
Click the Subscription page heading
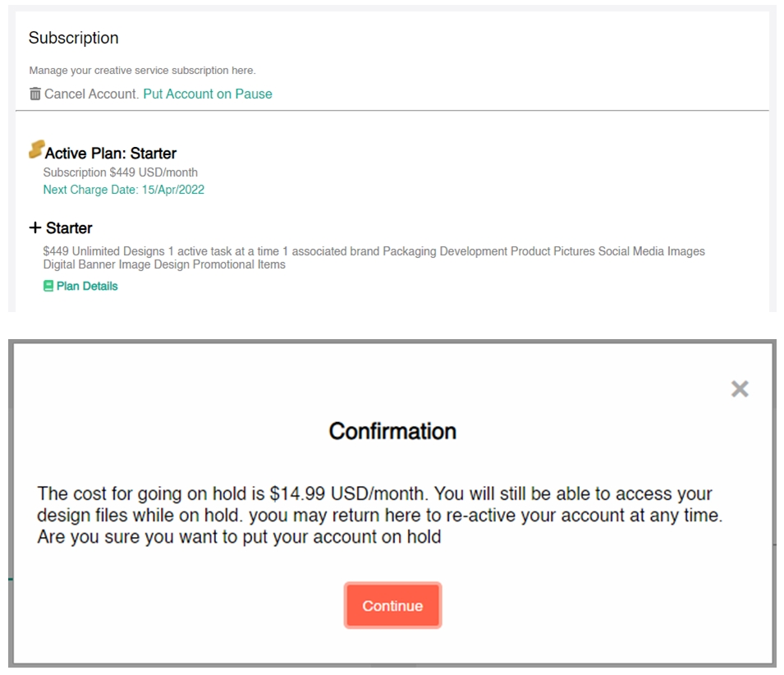pos(74,38)
